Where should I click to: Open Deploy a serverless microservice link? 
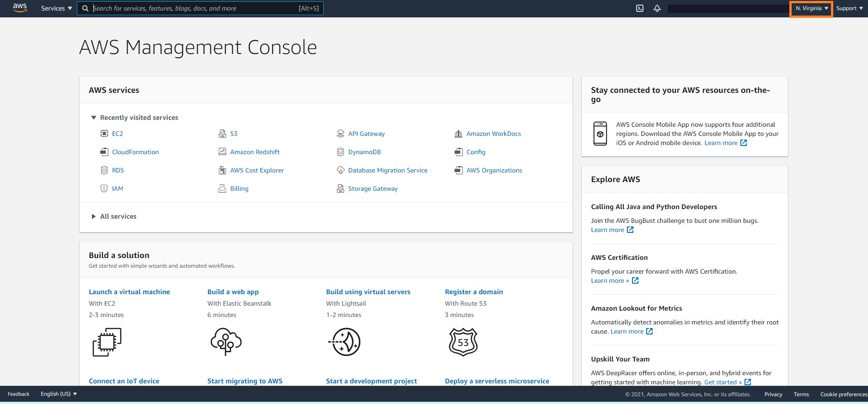click(x=497, y=381)
